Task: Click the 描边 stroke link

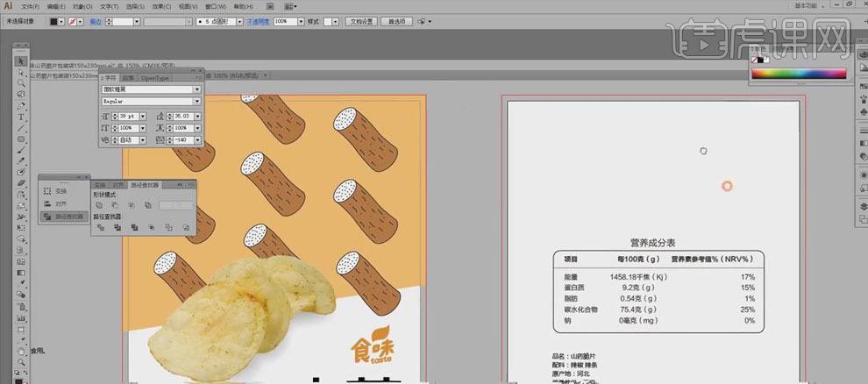Action: pos(96,22)
